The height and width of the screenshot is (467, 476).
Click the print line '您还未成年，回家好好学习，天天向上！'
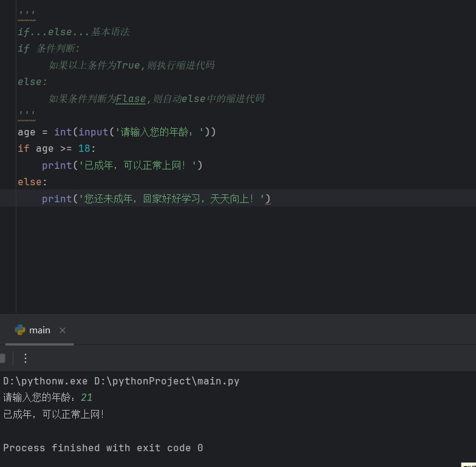(156, 199)
